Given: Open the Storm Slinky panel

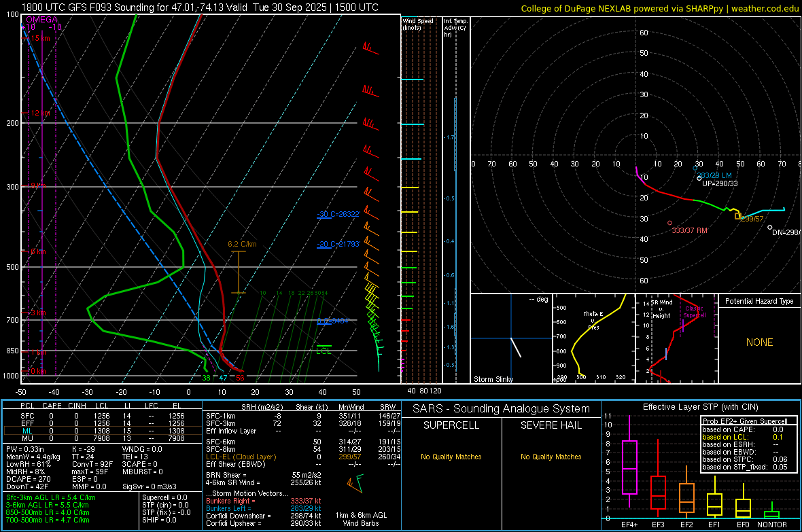Looking at the screenshot, I should [511, 338].
